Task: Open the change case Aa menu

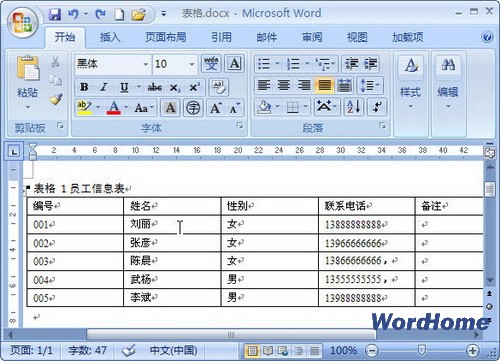Action: pos(144,108)
